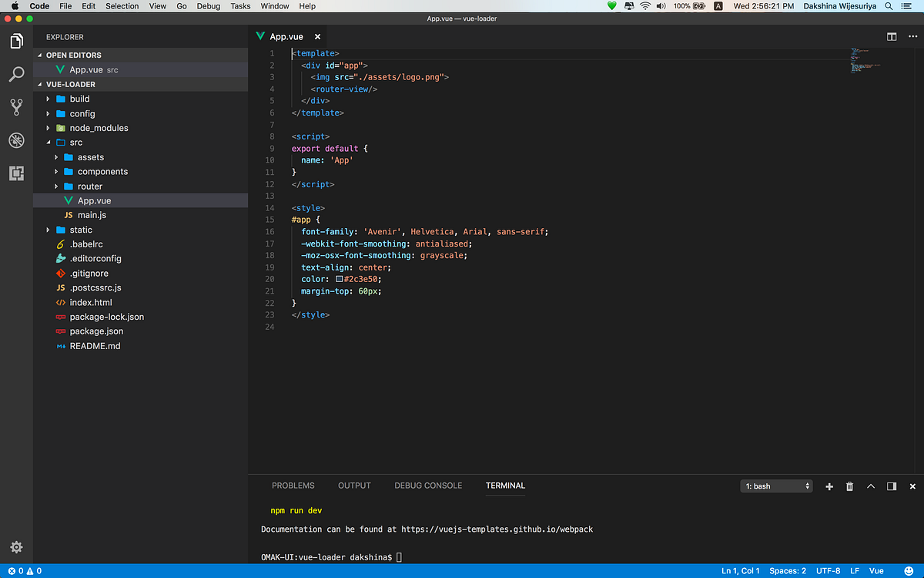Open the Search view in activity bar

(16, 74)
